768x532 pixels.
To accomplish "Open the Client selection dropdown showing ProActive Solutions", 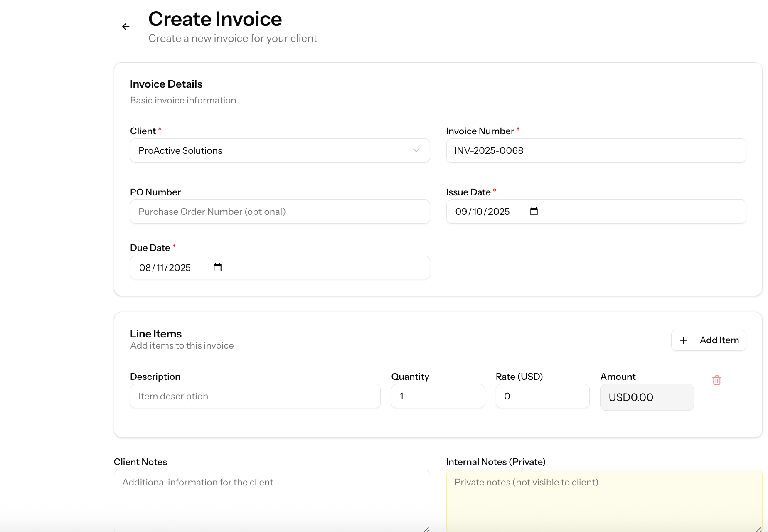I will (x=280, y=150).
